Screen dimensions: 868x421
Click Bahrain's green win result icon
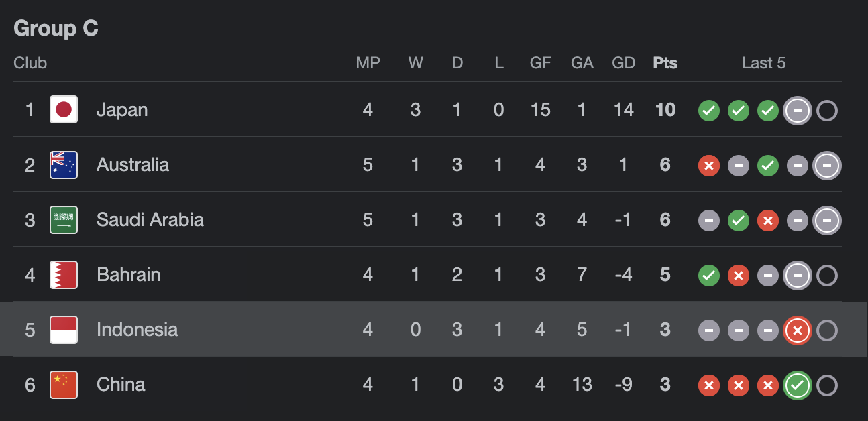point(709,276)
